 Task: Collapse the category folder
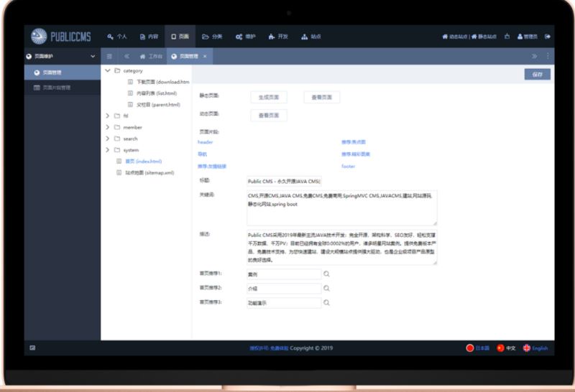[x=107, y=70]
